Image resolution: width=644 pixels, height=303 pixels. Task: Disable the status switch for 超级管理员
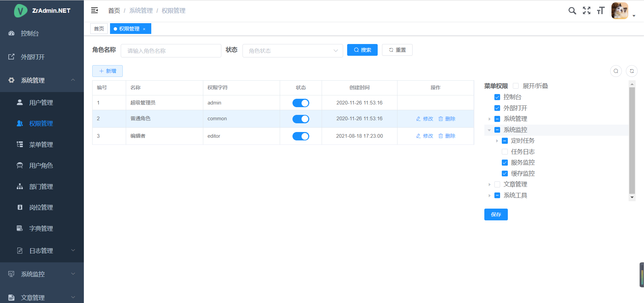click(x=301, y=103)
